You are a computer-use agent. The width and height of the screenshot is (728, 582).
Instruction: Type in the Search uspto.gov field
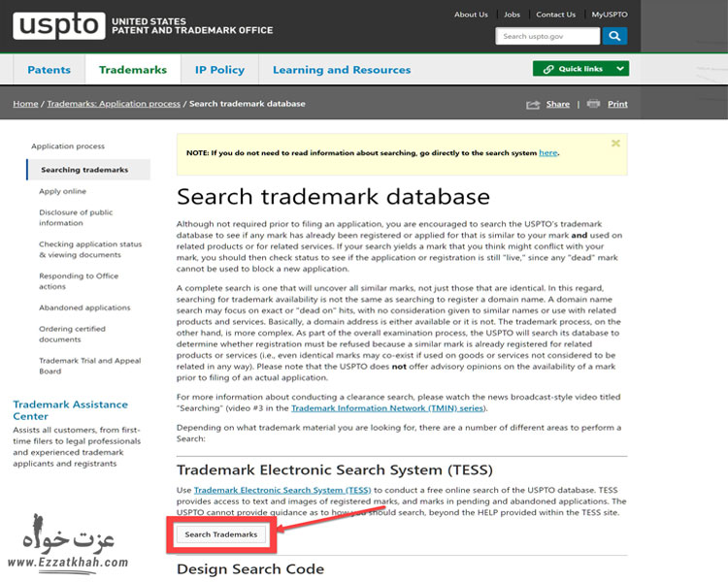(x=547, y=36)
